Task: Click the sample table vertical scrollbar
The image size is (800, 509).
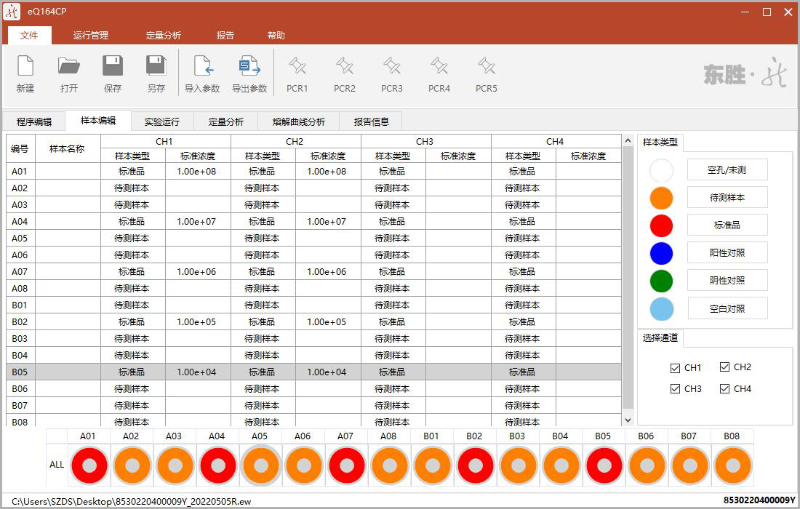Action: (628, 280)
